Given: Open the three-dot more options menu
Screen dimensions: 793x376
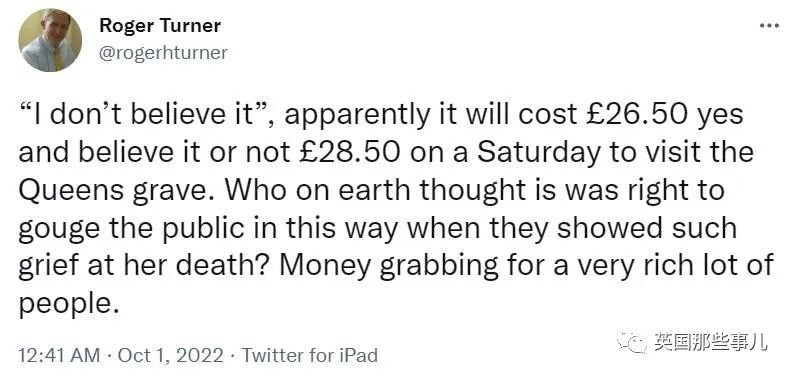Looking at the screenshot, I should click(770, 26).
